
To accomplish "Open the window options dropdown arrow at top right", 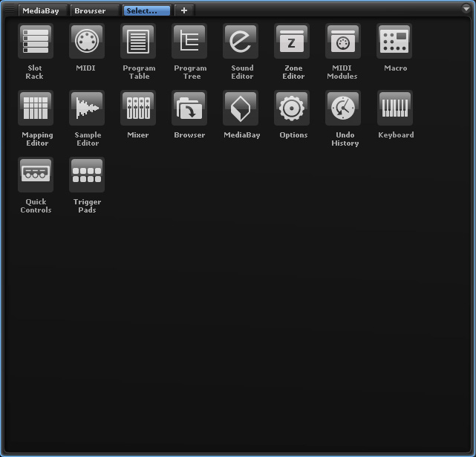I will click(x=466, y=10).
